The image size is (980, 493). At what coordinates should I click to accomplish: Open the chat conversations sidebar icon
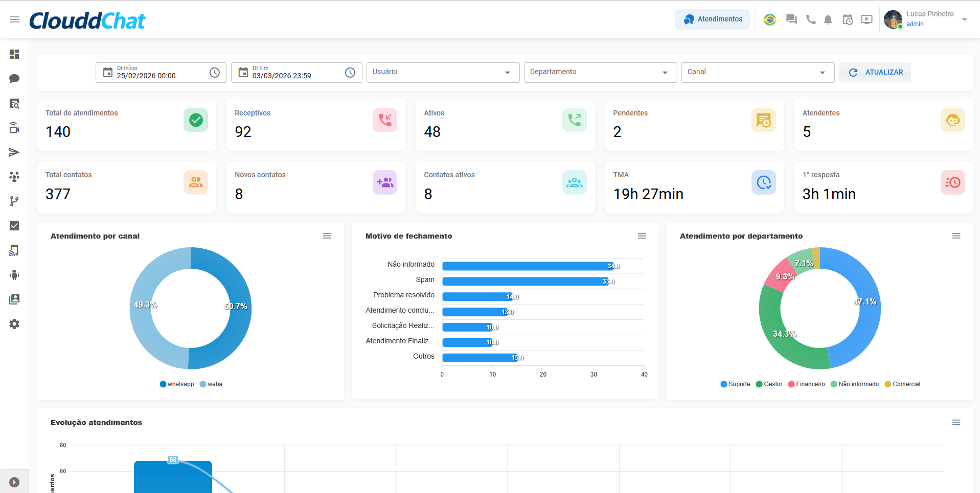(14, 79)
